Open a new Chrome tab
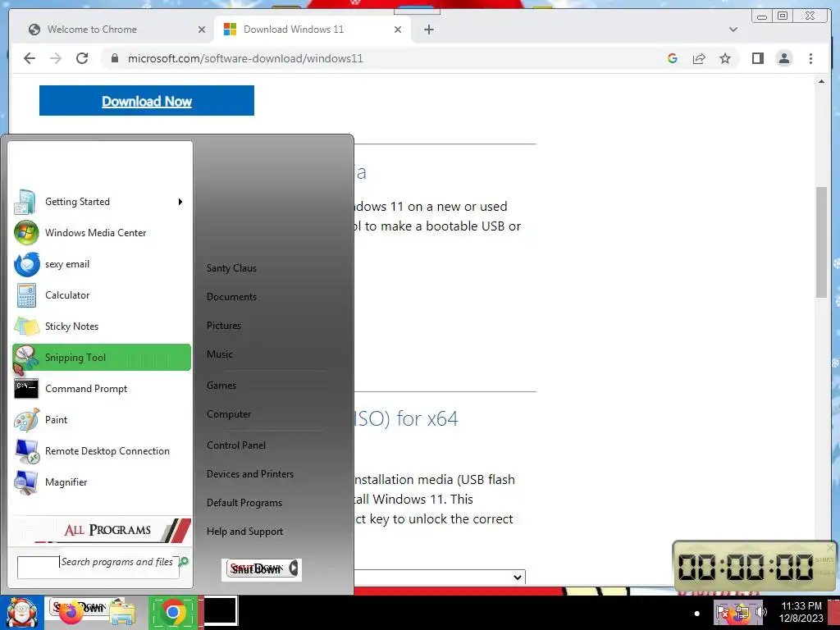The width and height of the screenshot is (840, 630). (428, 30)
